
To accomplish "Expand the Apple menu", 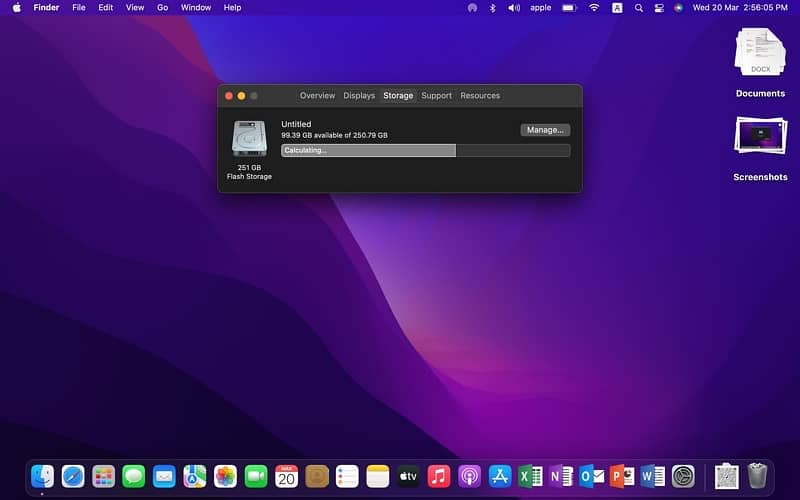I will coord(16,8).
